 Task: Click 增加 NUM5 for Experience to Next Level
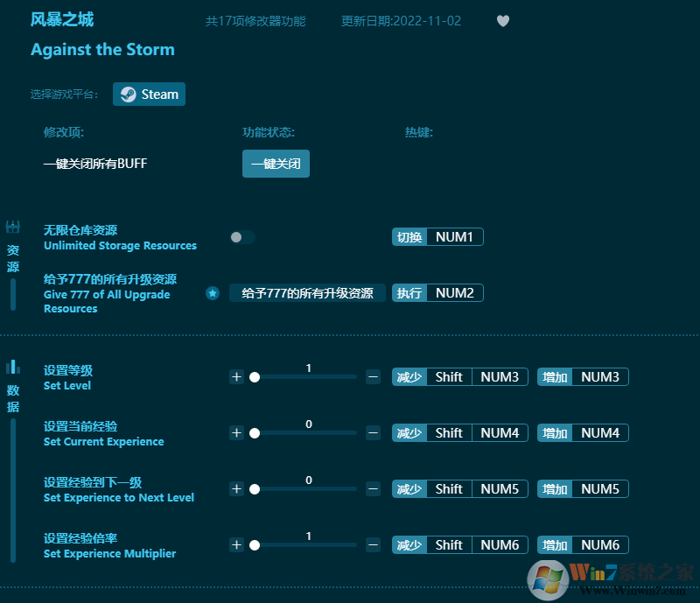tap(583, 488)
